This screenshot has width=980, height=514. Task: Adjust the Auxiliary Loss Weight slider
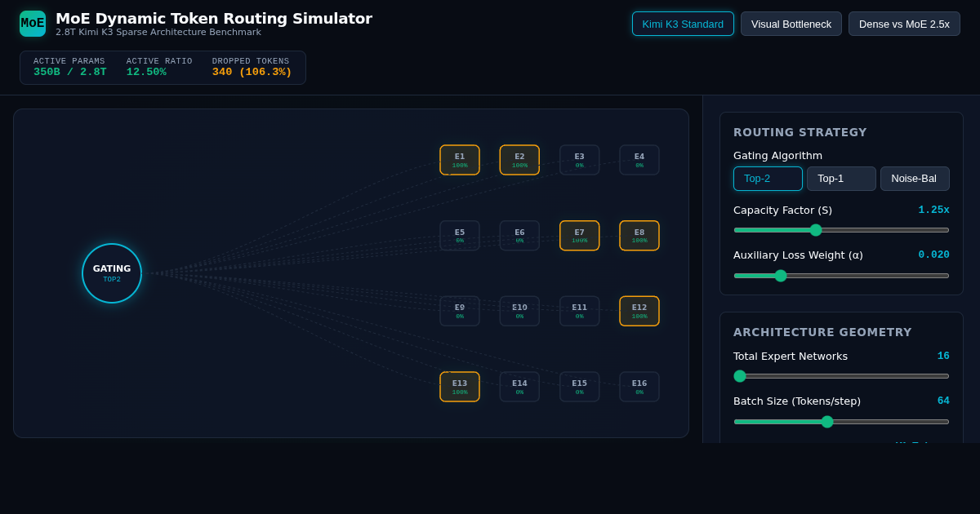pos(841,276)
